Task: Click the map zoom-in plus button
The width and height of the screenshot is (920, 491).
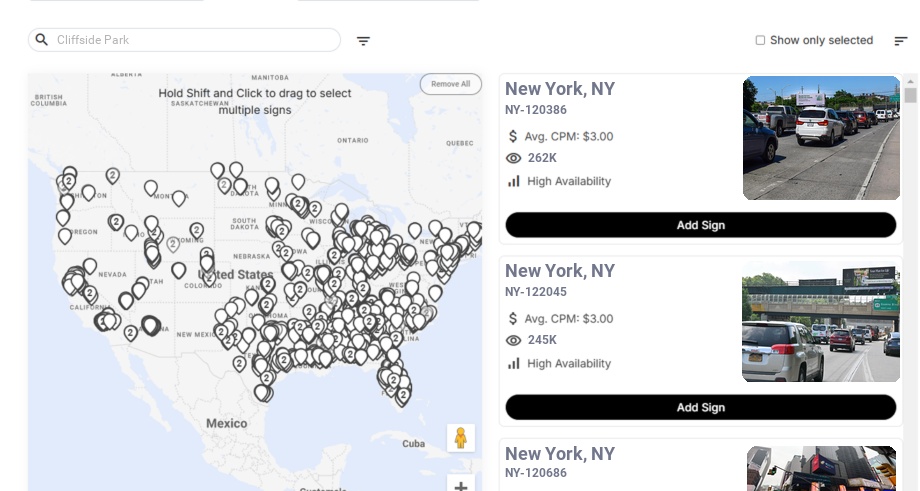Action: (460, 485)
